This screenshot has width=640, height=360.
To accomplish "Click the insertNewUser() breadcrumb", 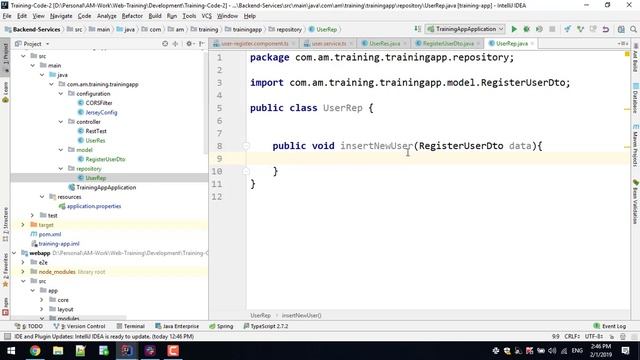I will [301, 315].
